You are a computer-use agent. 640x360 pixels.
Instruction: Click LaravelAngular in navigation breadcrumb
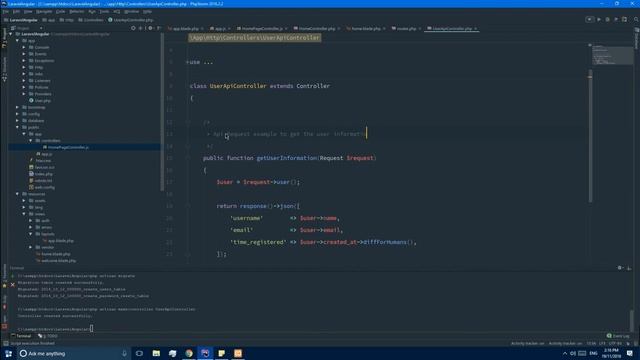coord(20,20)
